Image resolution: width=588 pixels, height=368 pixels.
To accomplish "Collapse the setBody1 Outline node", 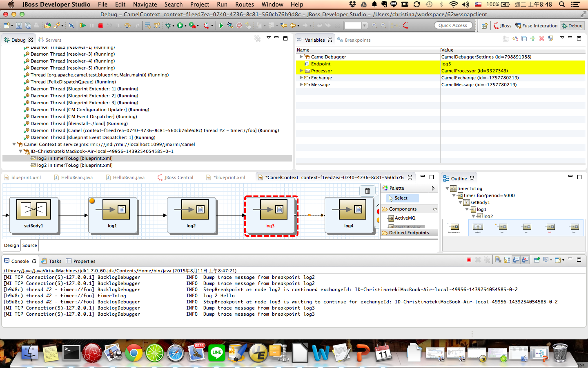I will 460,202.
